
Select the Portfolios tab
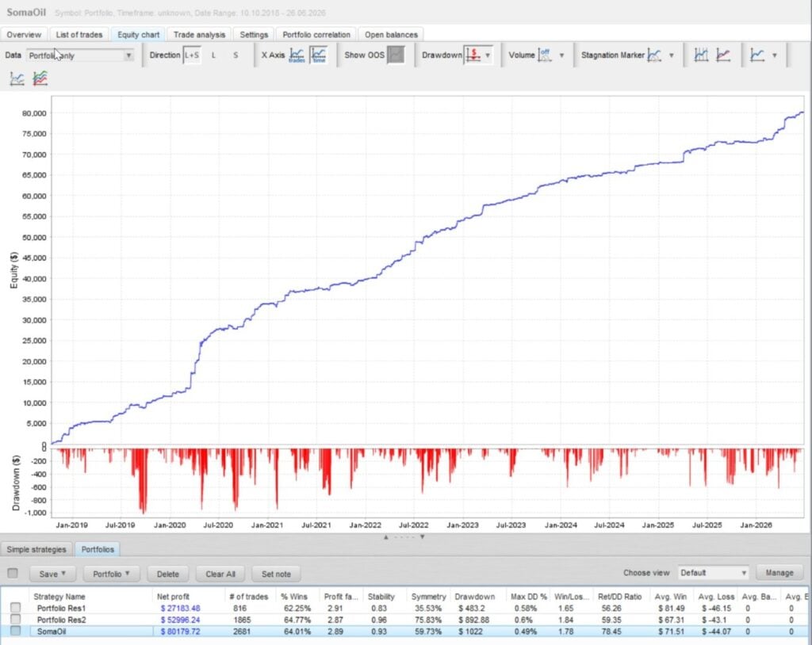(x=98, y=549)
